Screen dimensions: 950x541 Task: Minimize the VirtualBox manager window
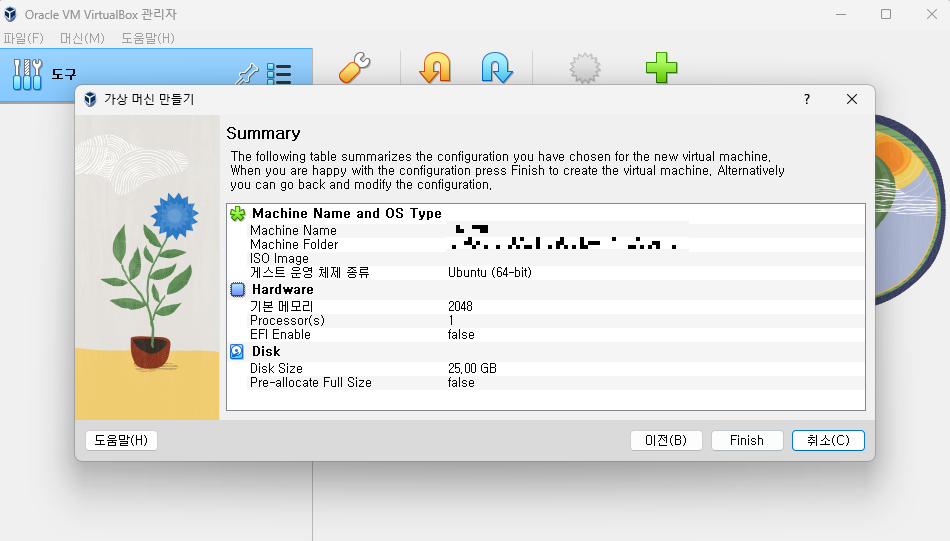pos(841,14)
